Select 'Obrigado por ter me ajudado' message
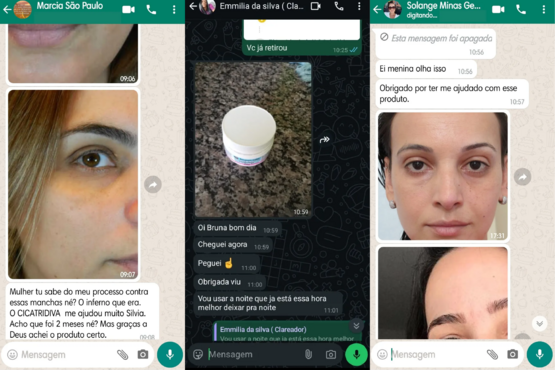This screenshot has height=370, width=555. click(452, 94)
